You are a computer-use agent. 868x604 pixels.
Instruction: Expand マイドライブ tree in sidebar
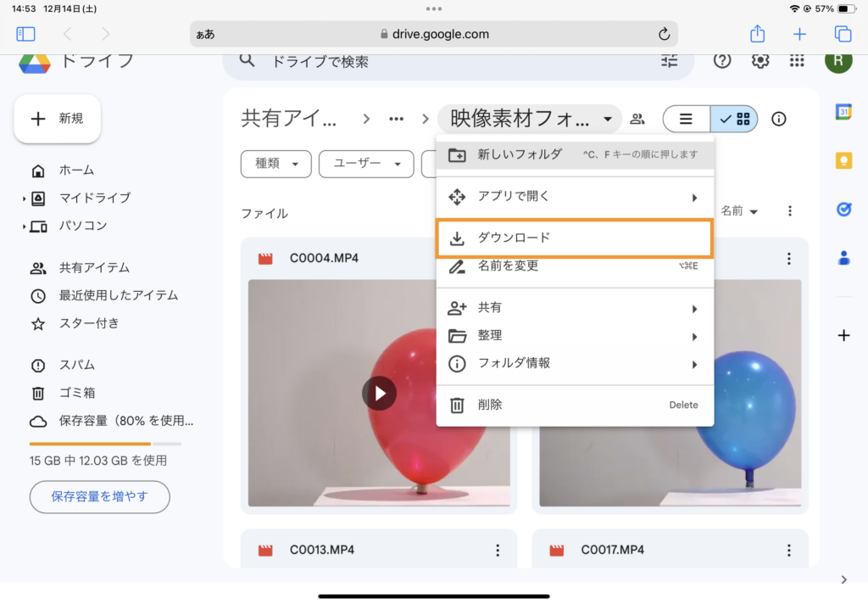[x=24, y=199]
